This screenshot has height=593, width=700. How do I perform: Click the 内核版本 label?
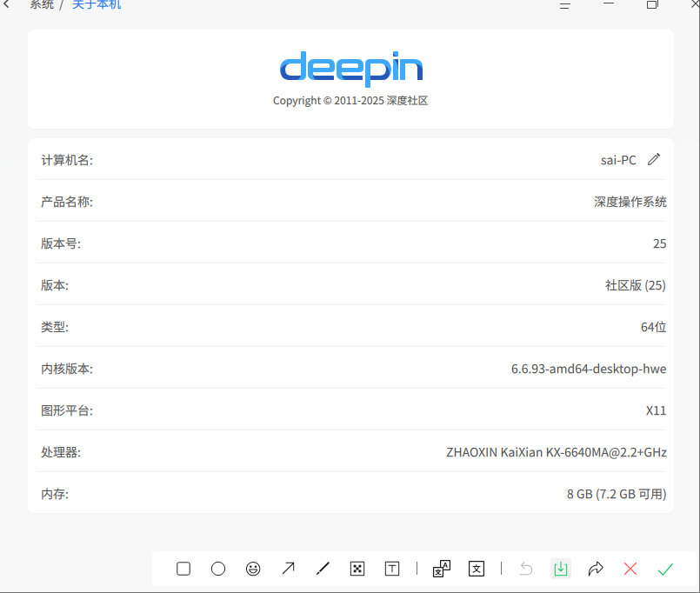(x=67, y=369)
